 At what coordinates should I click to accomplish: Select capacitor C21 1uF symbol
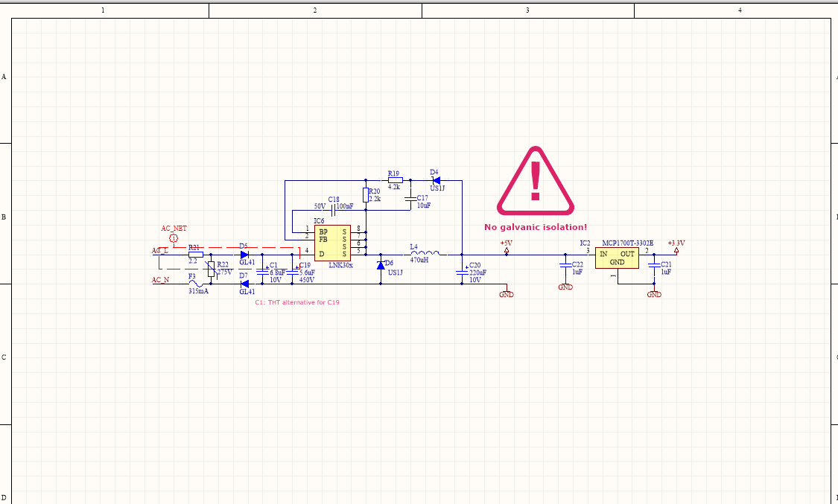654,265
